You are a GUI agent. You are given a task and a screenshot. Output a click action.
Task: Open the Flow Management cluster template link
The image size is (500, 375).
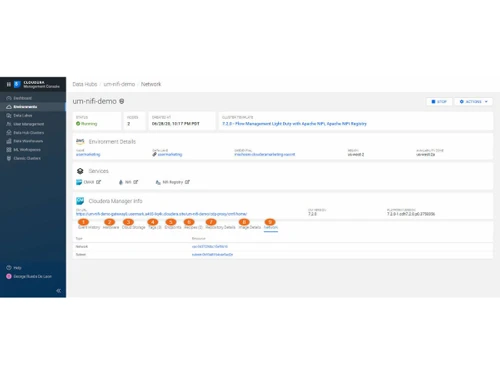(294, 124)
